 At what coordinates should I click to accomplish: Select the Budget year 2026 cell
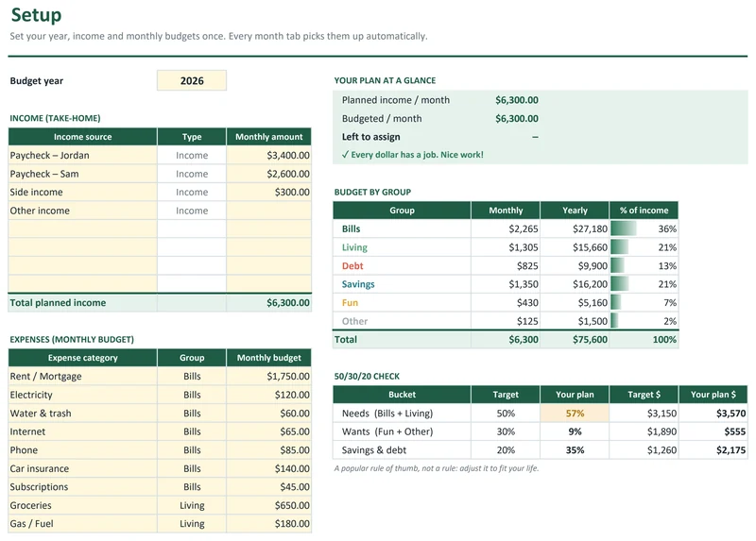coord(192,80)
